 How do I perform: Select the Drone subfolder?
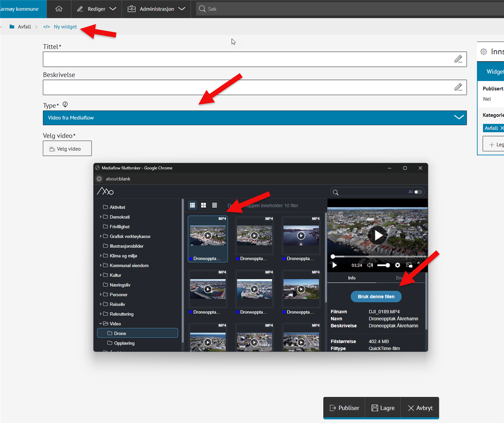[137, 333]
